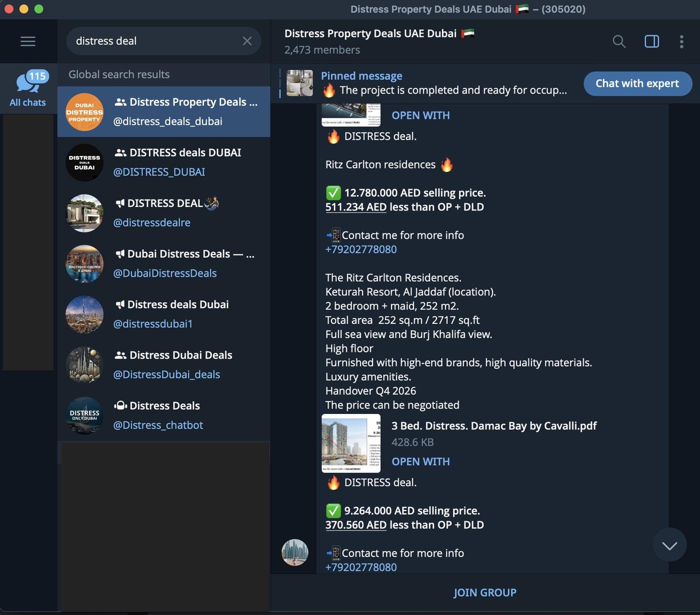Click orange Dubai Distress Property avatar

[84, 112]
